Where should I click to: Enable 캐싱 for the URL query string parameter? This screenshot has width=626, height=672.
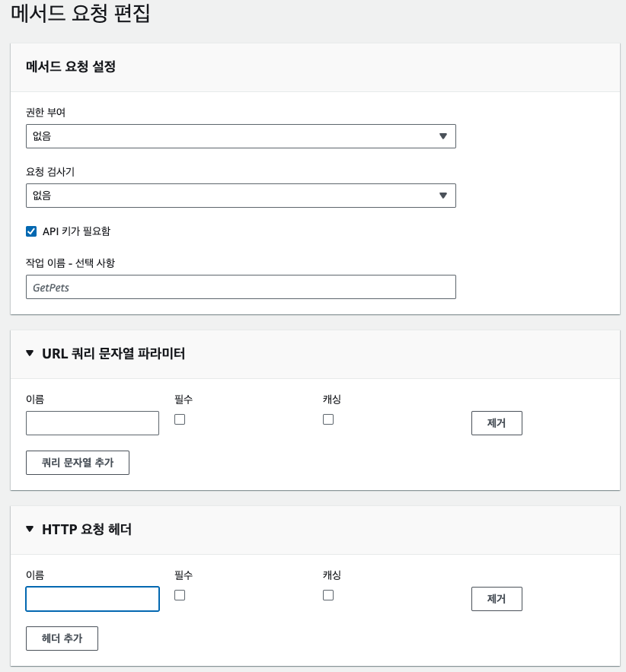[x=328, y=419]
